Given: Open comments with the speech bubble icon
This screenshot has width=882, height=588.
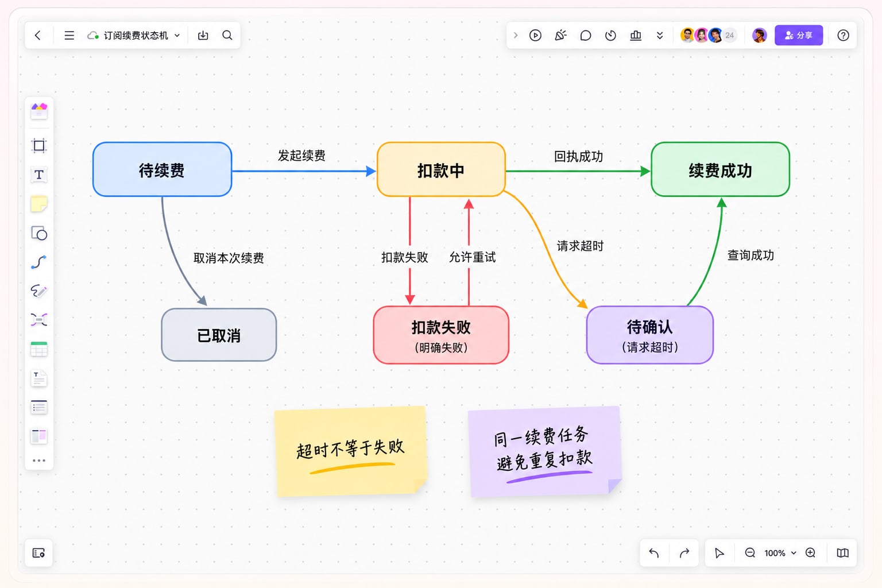Looking at the screenshot, I should [586, 36].
